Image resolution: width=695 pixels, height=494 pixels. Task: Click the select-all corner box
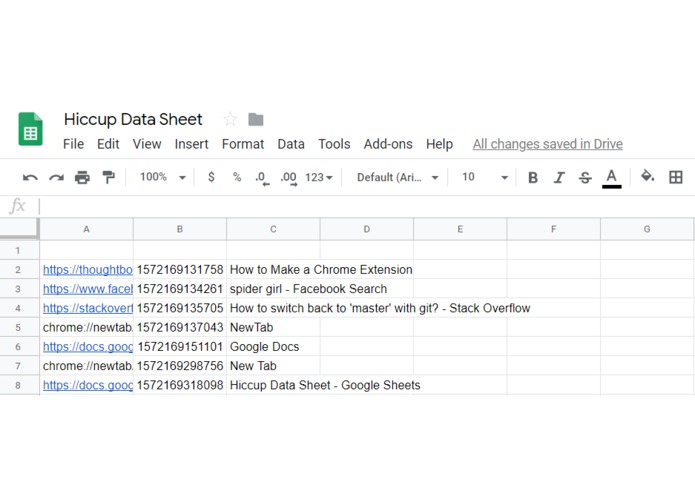[x=19, y=229]
